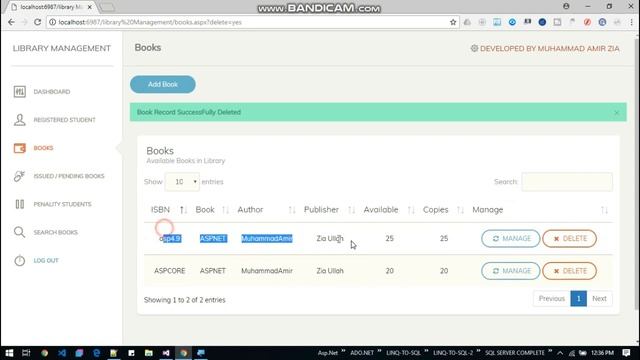The width and height of the screenshot is (640, 360).
Task: Open the blue VS Code taskbar icon
Action: point(62,353)
